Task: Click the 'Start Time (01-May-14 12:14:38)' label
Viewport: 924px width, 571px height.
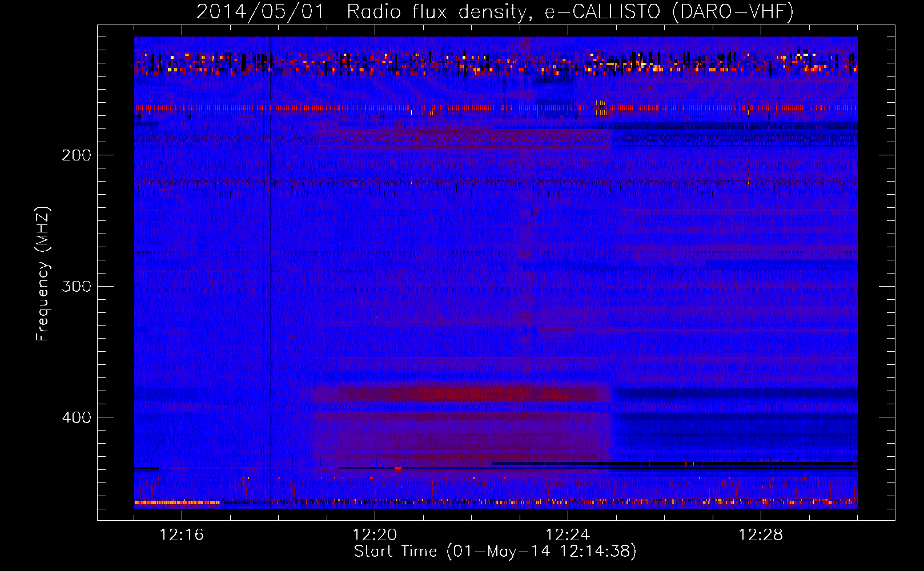Action: coord(495,552)
